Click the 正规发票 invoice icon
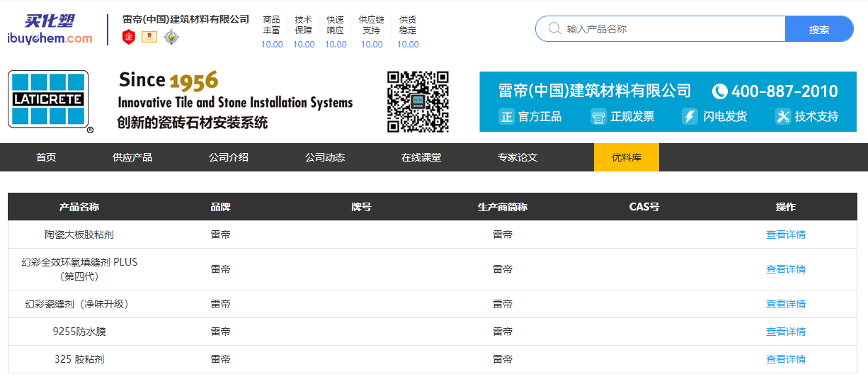 point(598,117)
